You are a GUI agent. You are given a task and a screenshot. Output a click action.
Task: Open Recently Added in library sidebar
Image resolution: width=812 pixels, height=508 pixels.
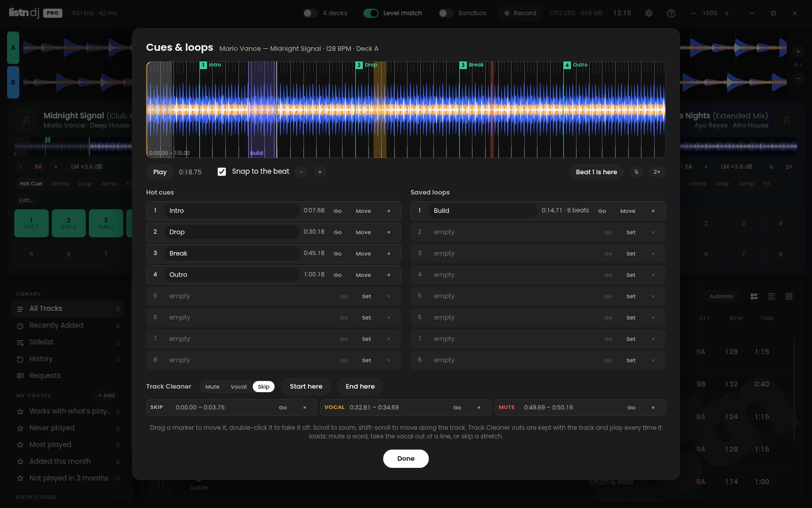click(68, 326)
